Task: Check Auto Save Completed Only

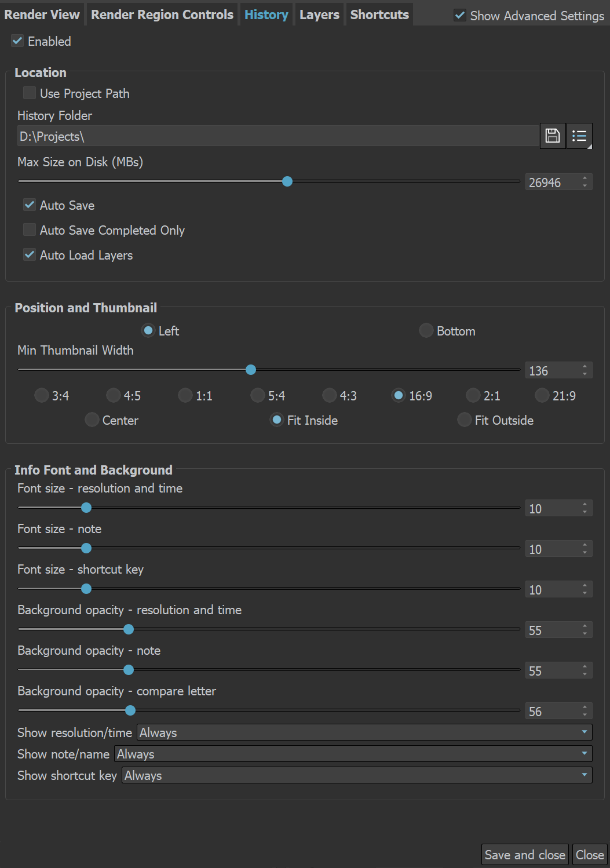Action: (29, 229)
